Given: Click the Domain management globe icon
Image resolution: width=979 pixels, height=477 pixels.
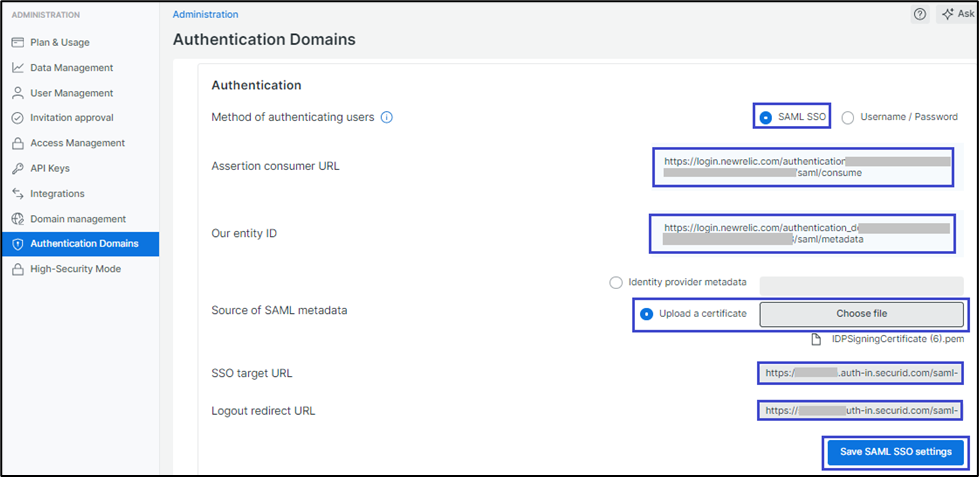Looking at the screenshot, I should [18, 219].
